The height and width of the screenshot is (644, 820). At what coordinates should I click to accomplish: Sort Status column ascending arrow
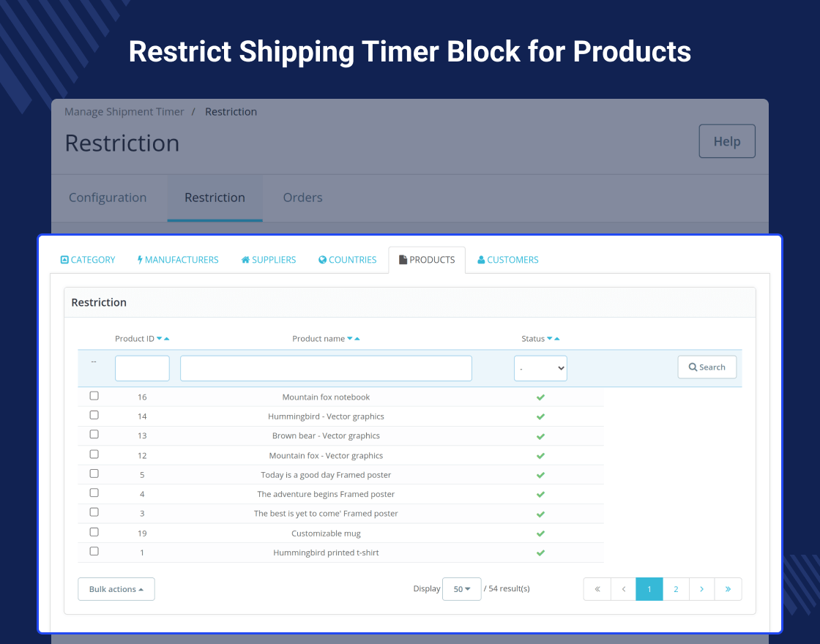tap(557, 339)
